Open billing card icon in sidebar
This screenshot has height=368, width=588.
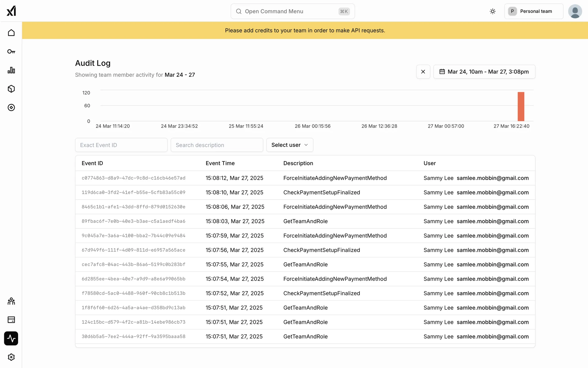[11, 320]
